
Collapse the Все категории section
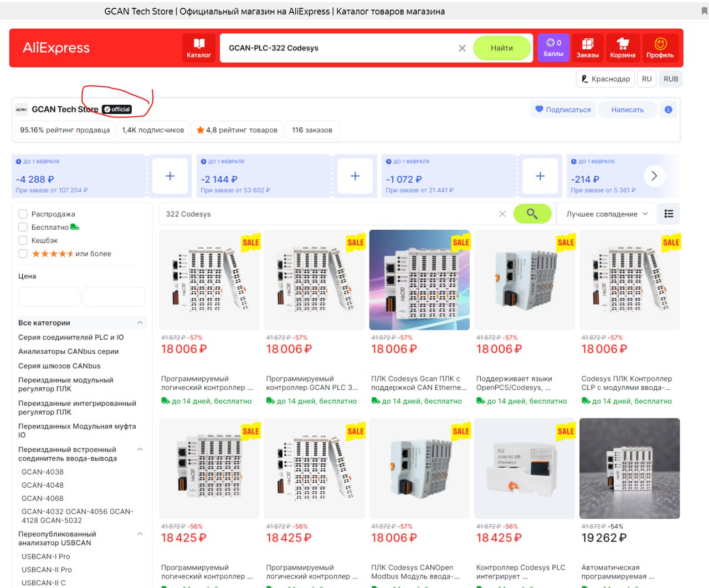click(x=140, y=323)
